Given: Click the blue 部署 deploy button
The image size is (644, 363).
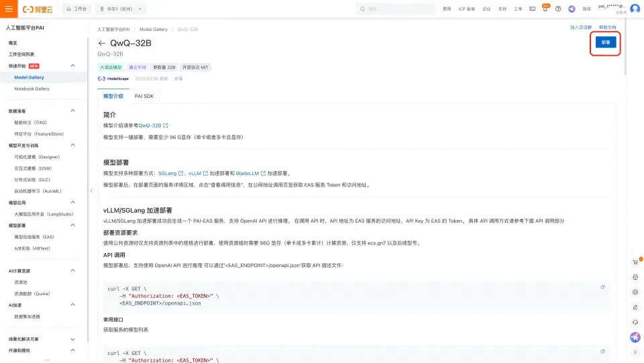Looking at the screenshot, I should pos(606,42).
